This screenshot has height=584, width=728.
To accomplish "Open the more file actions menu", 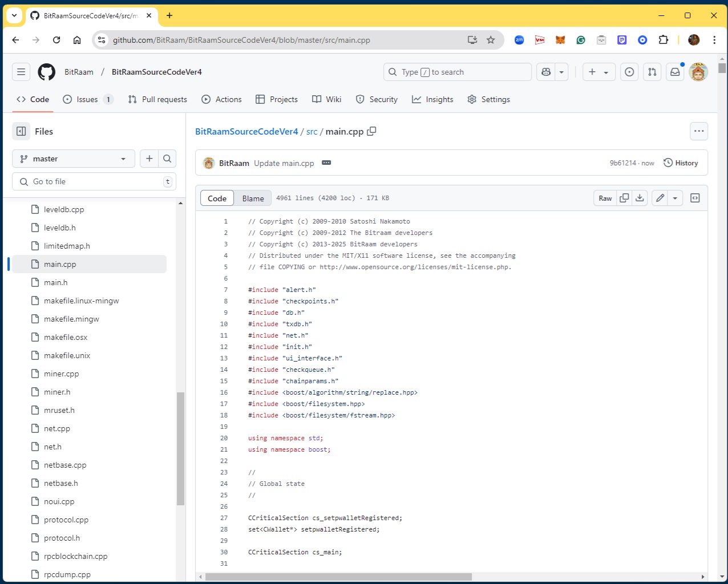I will (699, 131).
